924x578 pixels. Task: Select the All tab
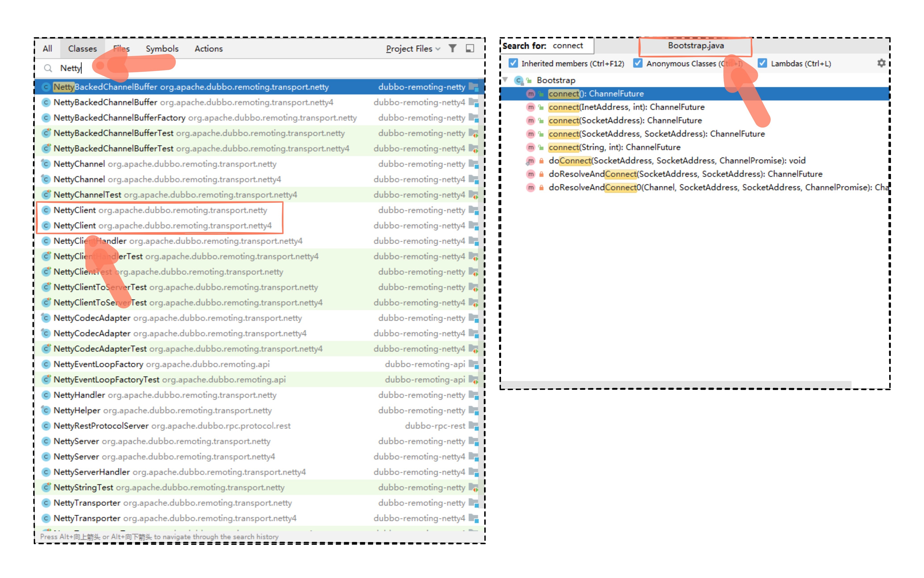coord(47,48)
